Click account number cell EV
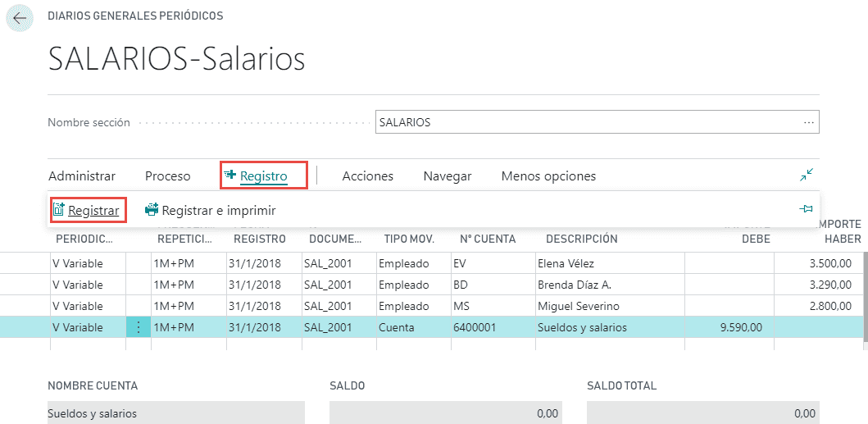This screenshot has height=424, width=868. click(492, 264)
